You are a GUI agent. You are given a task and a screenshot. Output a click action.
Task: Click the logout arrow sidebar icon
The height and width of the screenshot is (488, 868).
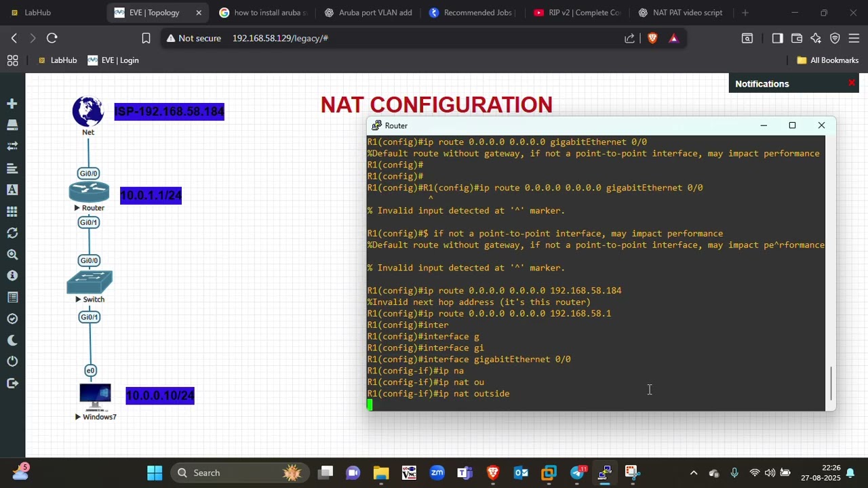12,383
